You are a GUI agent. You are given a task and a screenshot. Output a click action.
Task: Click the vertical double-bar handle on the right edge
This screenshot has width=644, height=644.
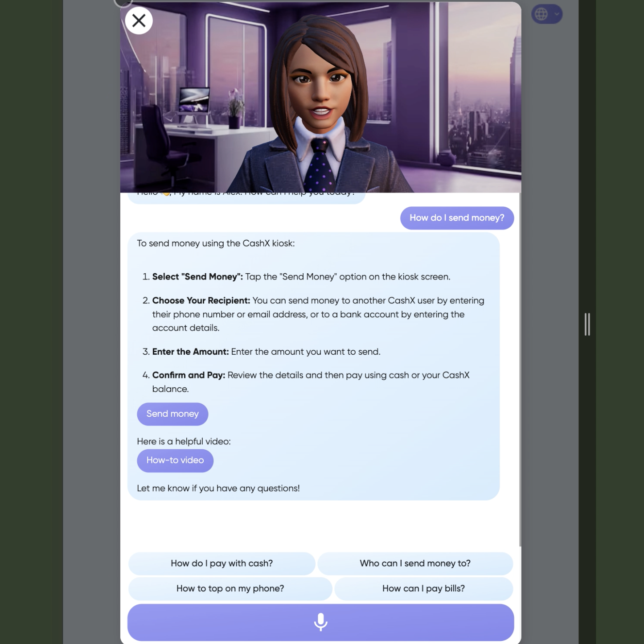587,324
